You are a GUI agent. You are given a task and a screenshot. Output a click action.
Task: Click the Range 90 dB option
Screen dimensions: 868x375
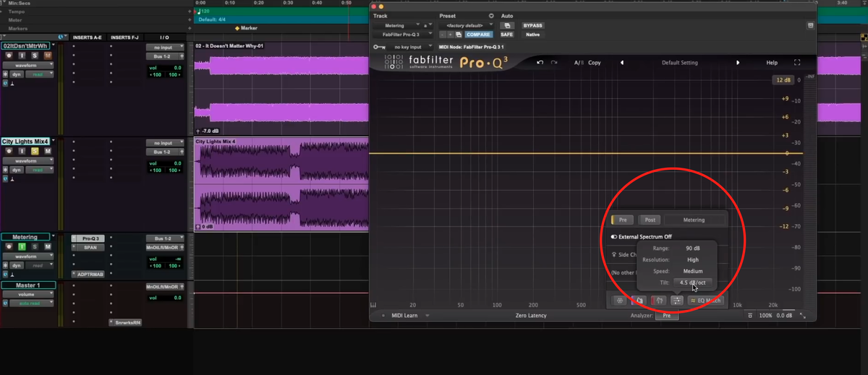tap(693, 249)
